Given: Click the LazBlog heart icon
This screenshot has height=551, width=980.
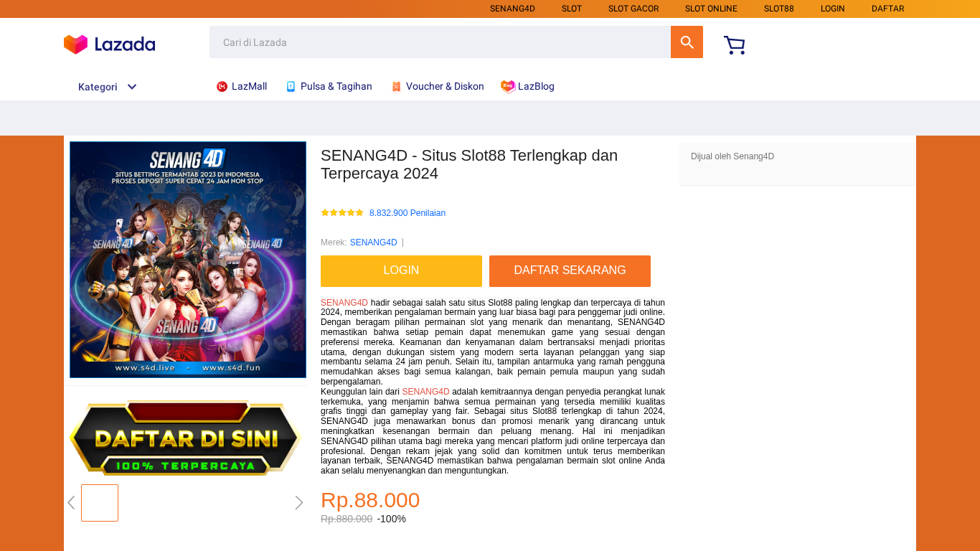Looking at the screenshot, I should 508,87.
